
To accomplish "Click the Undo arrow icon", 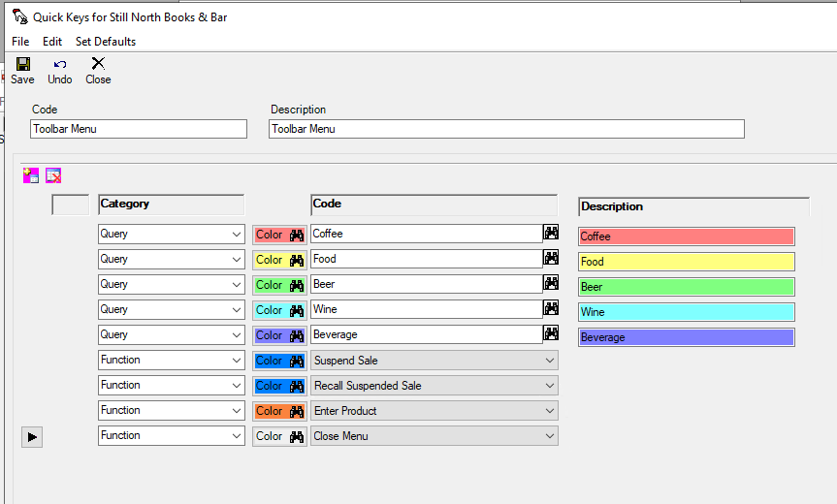I will (x=60, y=64).
